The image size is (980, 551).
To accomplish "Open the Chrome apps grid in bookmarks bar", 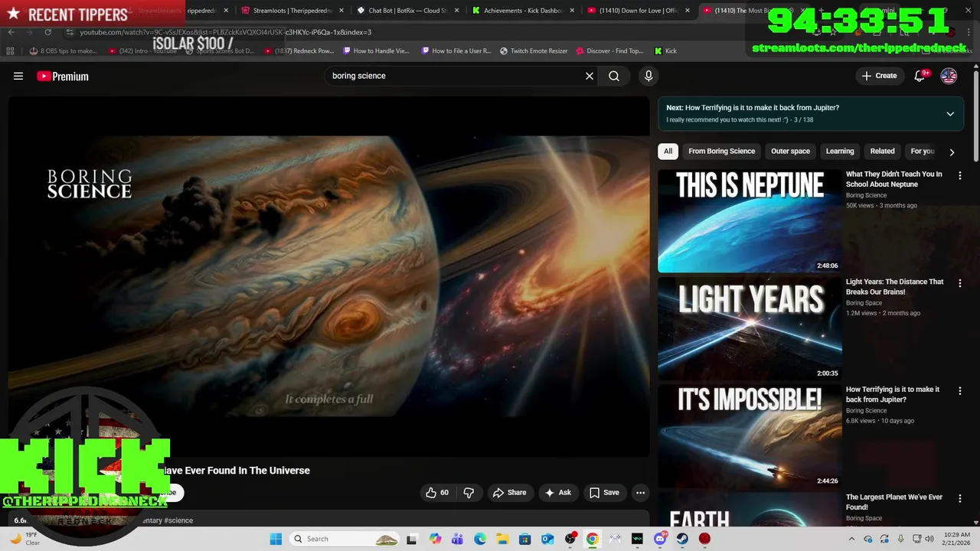I will point(10,51).
